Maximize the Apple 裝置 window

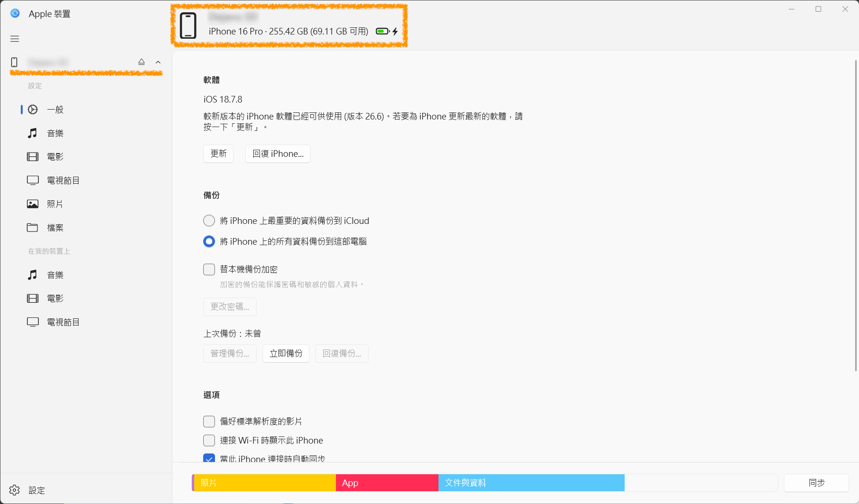(818, 9)
